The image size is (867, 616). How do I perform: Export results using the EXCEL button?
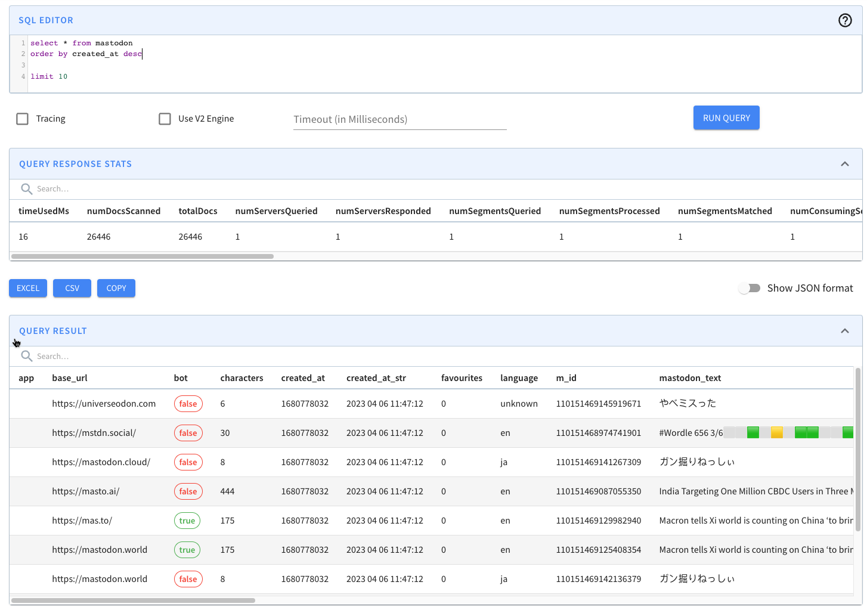(x=27, y=288)
